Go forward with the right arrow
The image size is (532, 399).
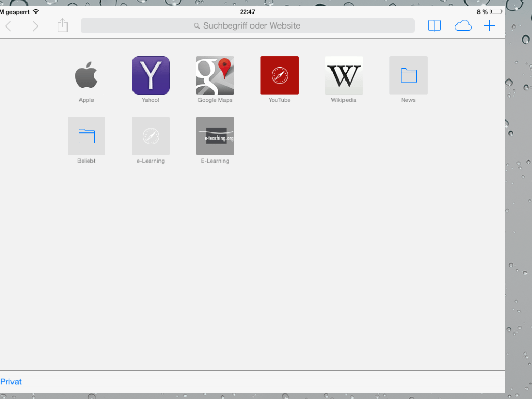click(35, 26)
